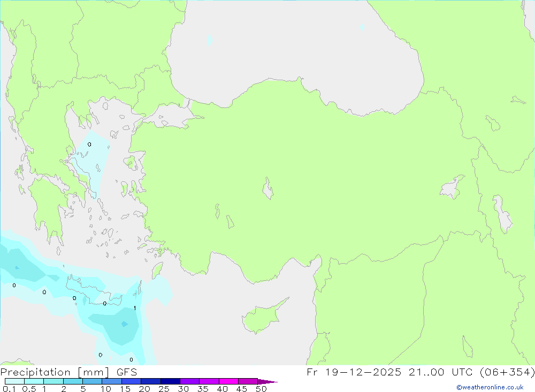The image size is (535, 392).
Task: Click the 45 to 50 mm legend swatch
Action: point(248,381)
